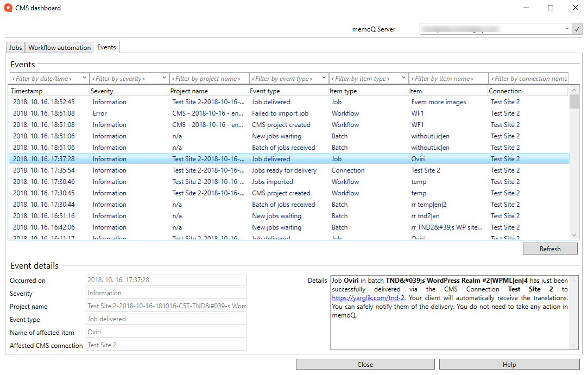
Task: Click the Refresh button
Action: click(x=550, y=248)
